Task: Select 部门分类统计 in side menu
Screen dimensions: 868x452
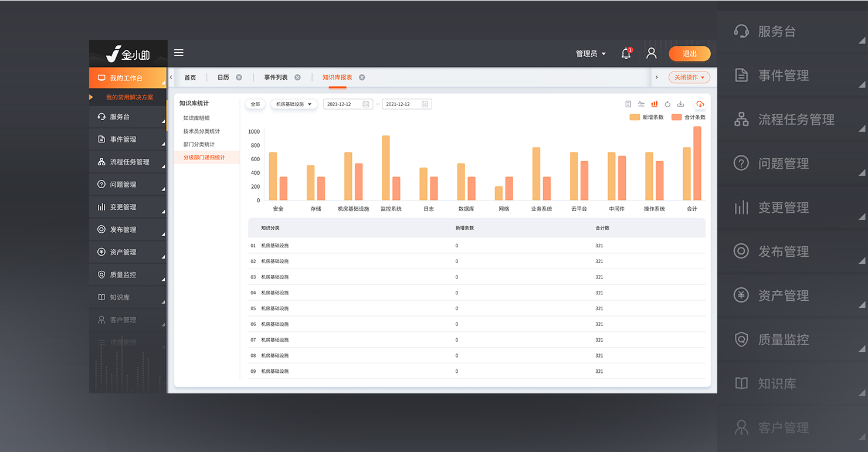Action: coord(199,144)
